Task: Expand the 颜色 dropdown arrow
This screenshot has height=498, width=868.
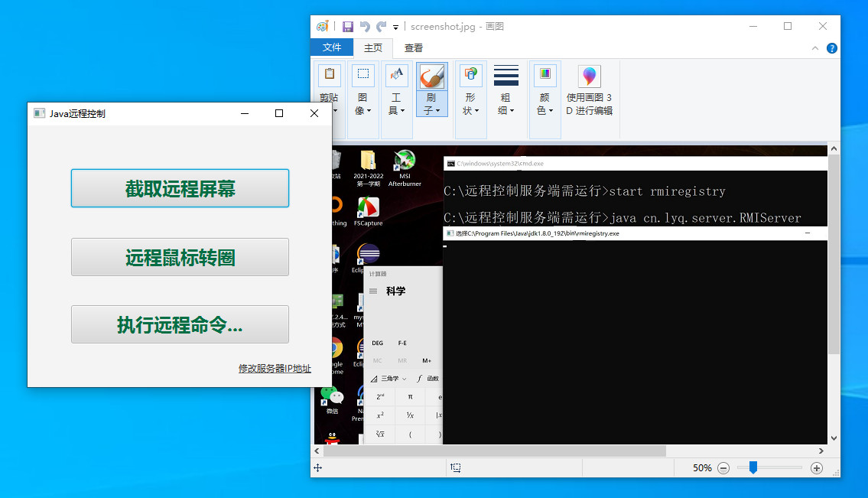Action: (x=551, y=111)
